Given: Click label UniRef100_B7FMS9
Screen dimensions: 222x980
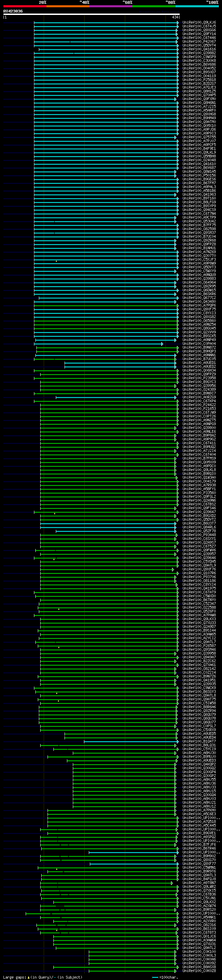Looking at the screenshot, I should point(199,459).
